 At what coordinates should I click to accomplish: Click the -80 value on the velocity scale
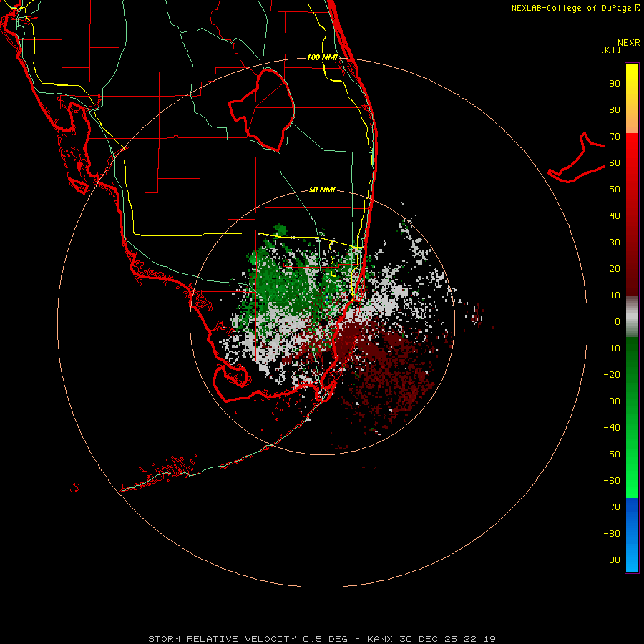[612, 534]
